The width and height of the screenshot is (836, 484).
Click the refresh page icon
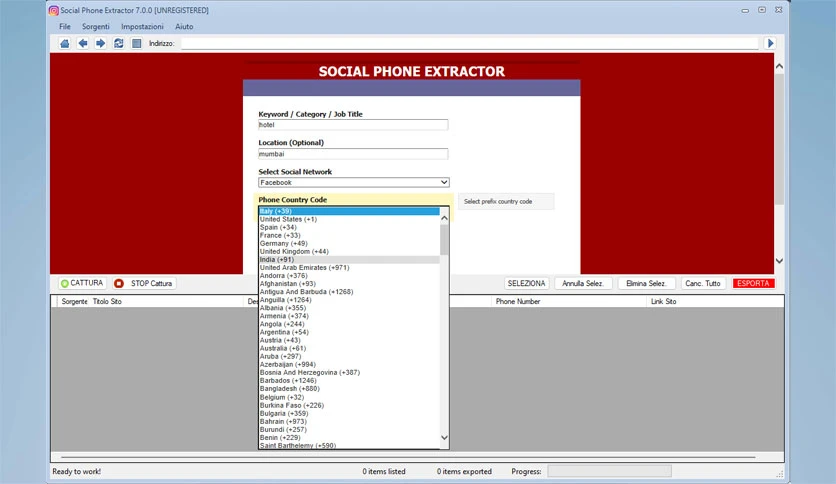118,43
